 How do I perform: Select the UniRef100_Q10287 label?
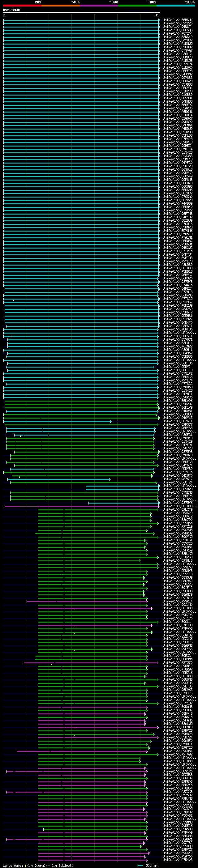tap(177, 404)
